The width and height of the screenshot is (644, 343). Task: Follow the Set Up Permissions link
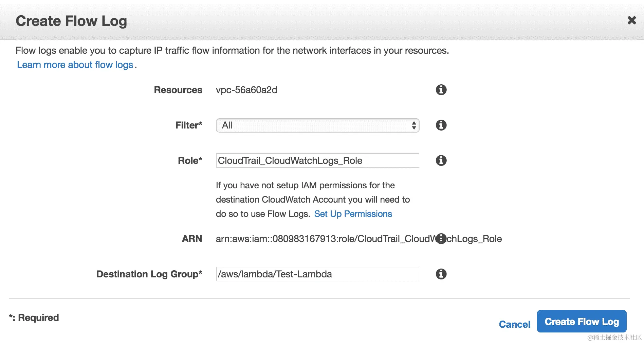(x=353, y=214)
